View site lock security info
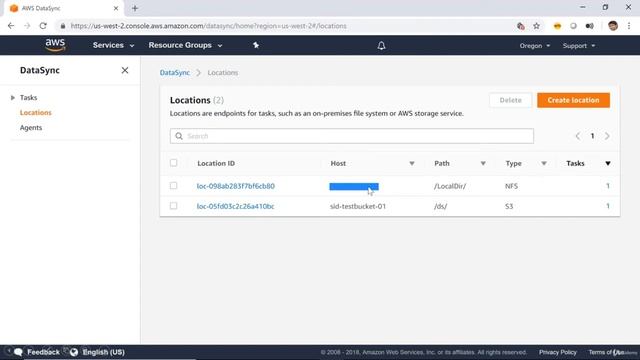 62,26
